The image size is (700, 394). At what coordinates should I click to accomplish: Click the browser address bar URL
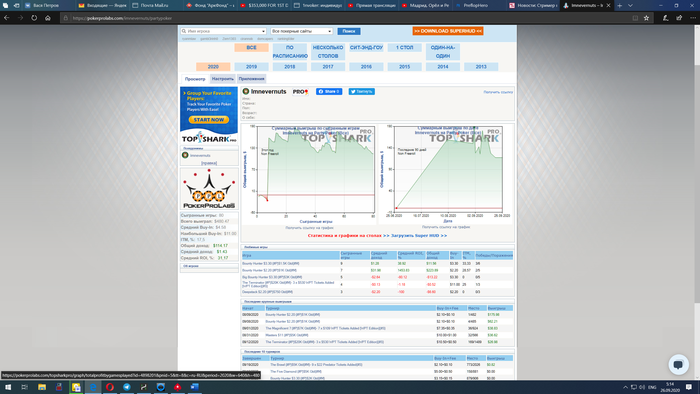[122, 18]
